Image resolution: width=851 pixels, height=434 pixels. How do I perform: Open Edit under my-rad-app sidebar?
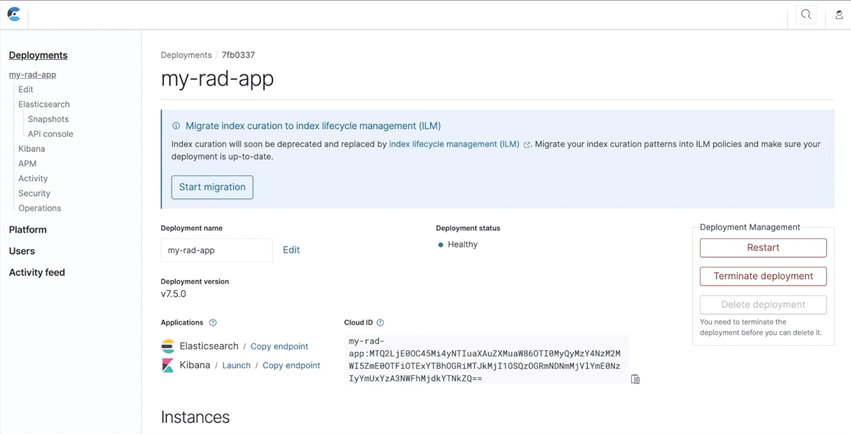(26, 90)
